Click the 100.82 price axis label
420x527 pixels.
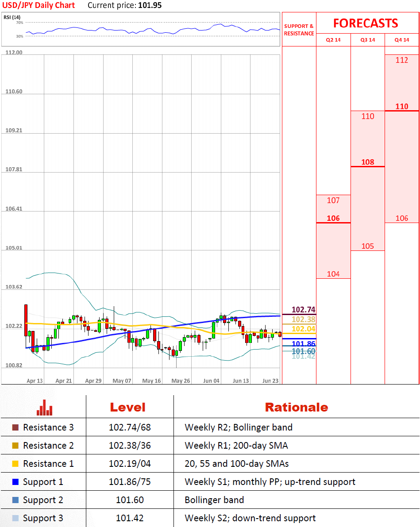(14, 365)
